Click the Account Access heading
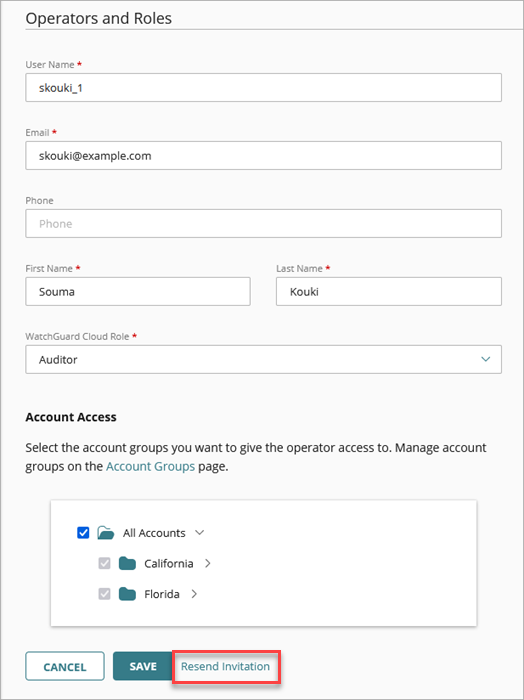 (71, 417)
